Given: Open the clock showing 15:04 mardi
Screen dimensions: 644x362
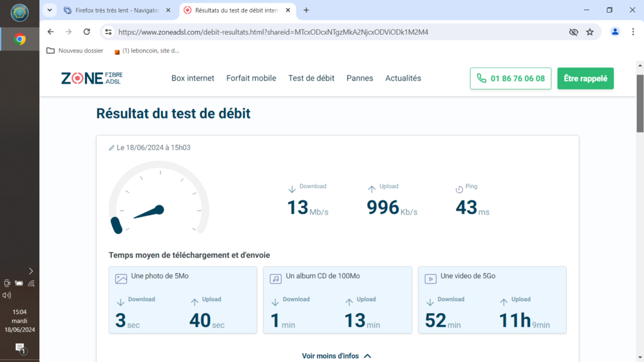Looking at the screenshot, I should pos(20,321).
